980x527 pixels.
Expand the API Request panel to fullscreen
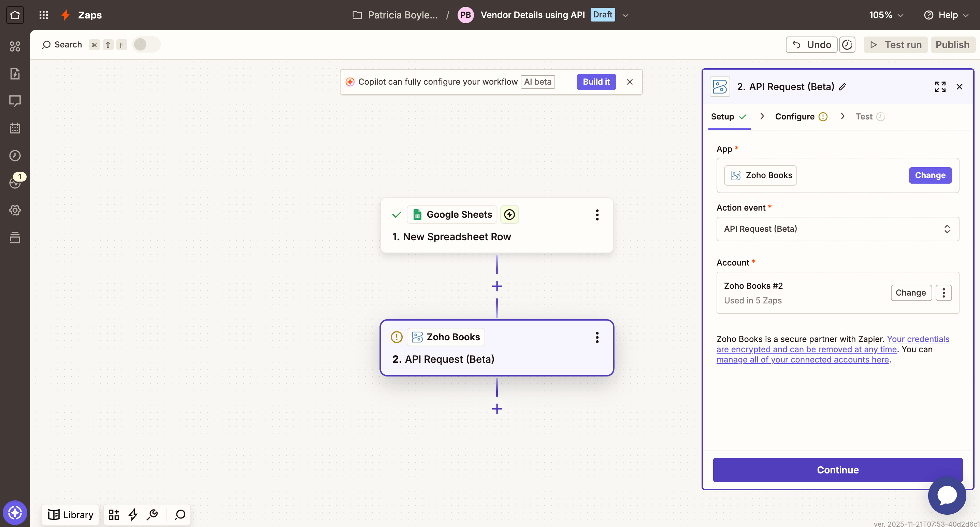pos(940,87)
